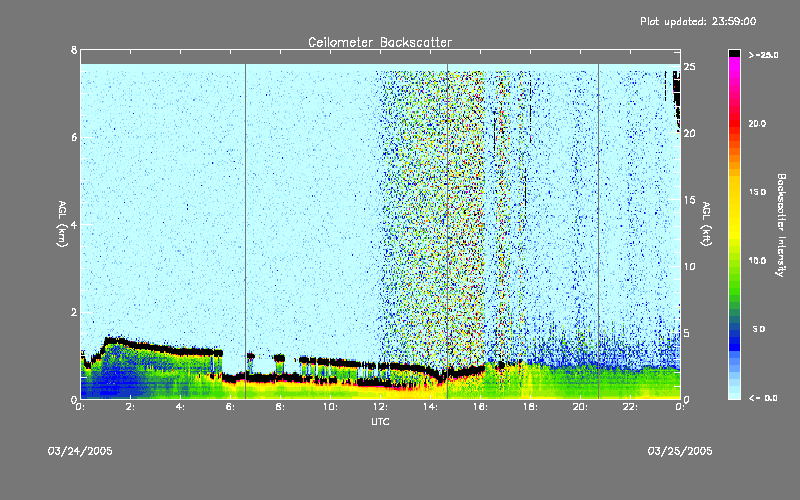Click the 4 km tick label

pyautogui.click(x=74, y=224)
